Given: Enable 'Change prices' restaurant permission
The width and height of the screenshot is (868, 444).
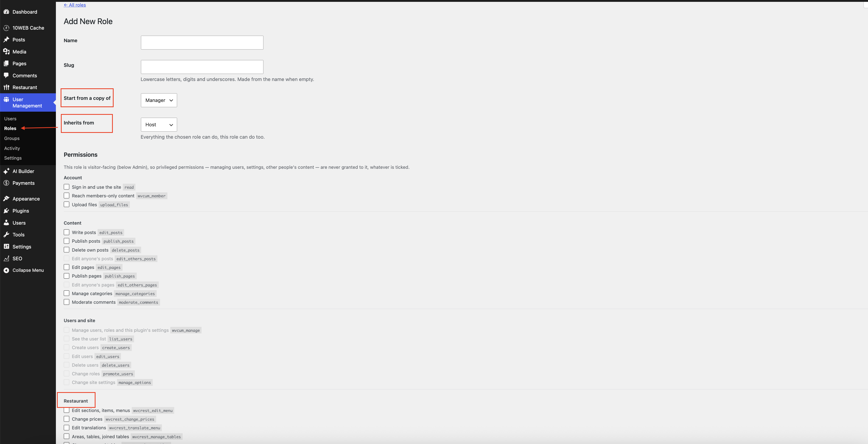Looking at the screenshot, I should (66, 419).
